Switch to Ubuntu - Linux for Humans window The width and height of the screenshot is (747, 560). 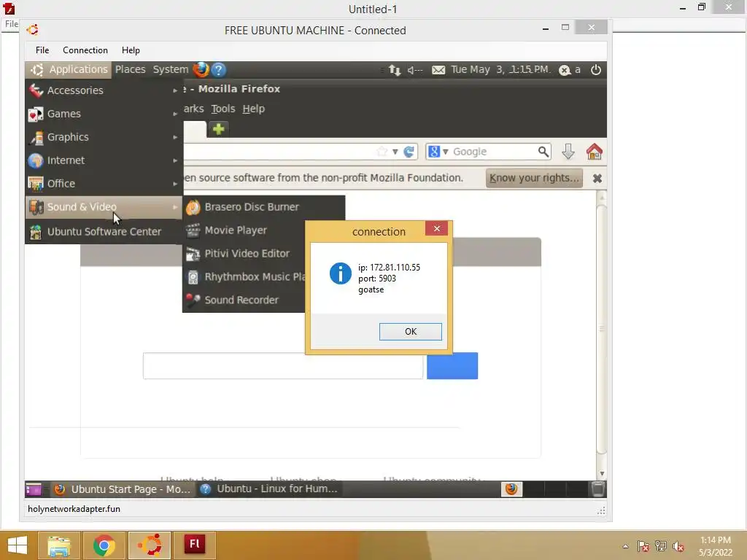click(269, 489)
